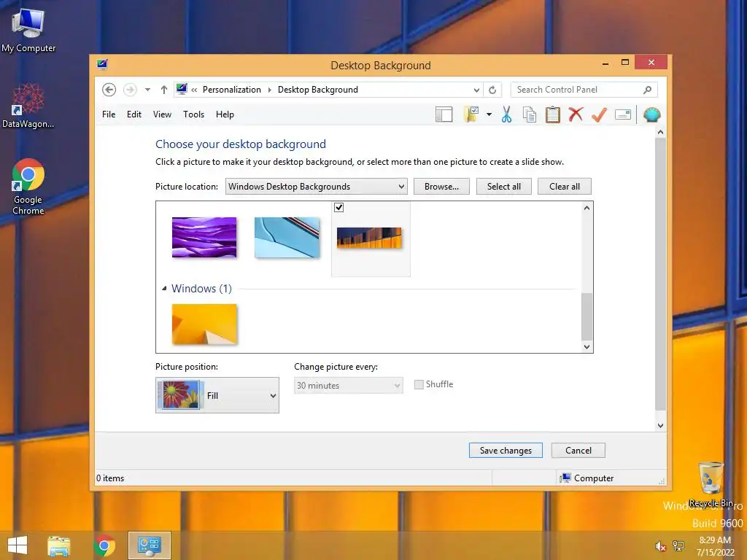Open the Edit menu

click(x=134, y=114)
